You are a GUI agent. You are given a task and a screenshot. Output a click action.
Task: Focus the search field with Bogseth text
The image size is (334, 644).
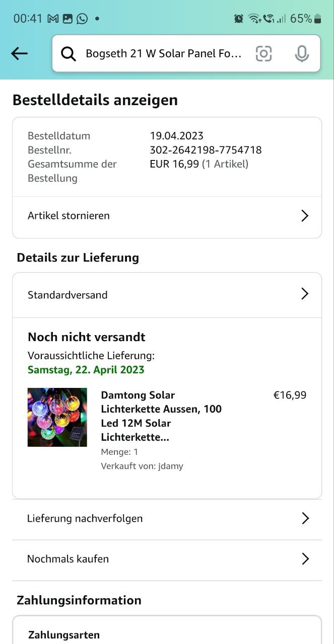164,54
